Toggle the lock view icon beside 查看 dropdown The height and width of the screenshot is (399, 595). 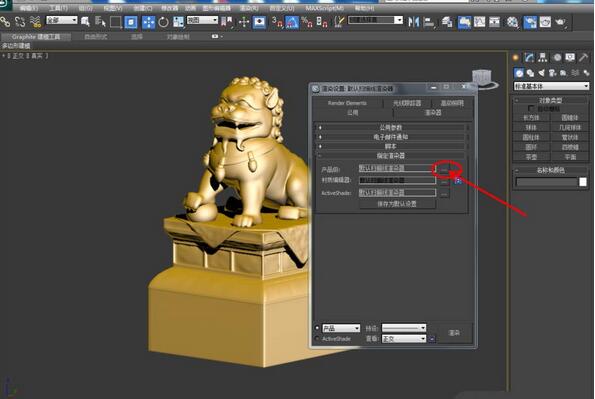pos(432,339)
